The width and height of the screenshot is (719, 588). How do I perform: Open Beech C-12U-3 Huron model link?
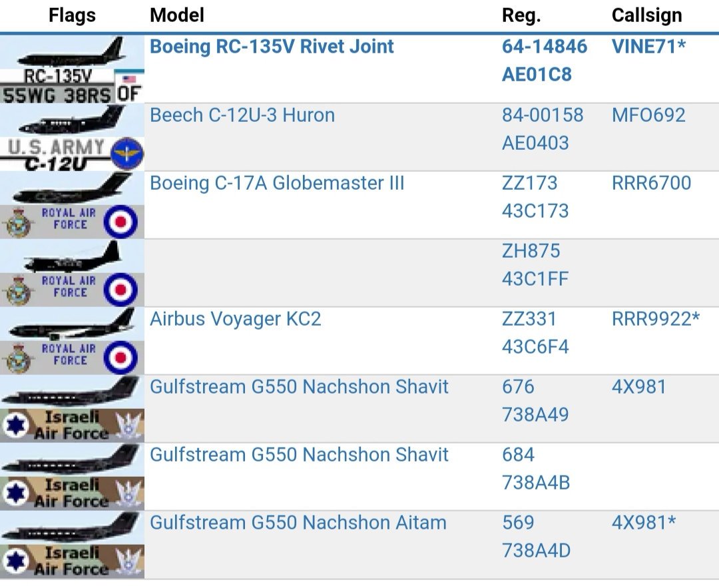(242, 115)
